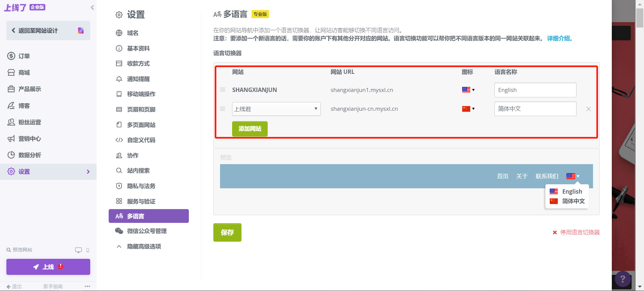Click the 博客 pen icon

click(11, 106)
